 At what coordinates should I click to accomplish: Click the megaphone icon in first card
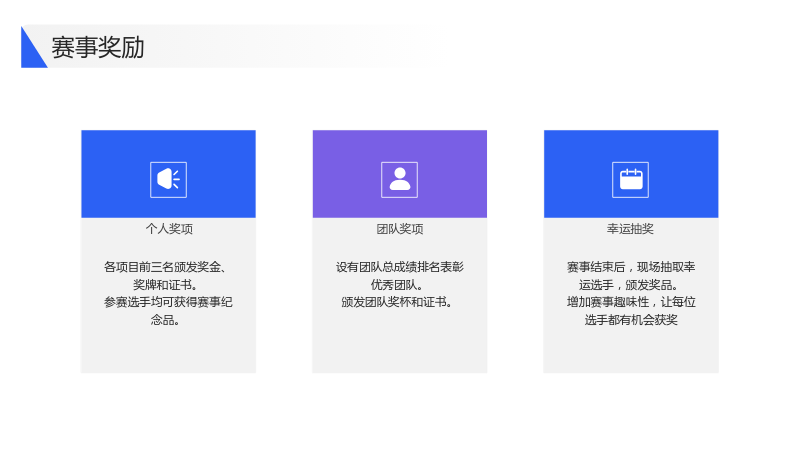(x=168, y=180)
